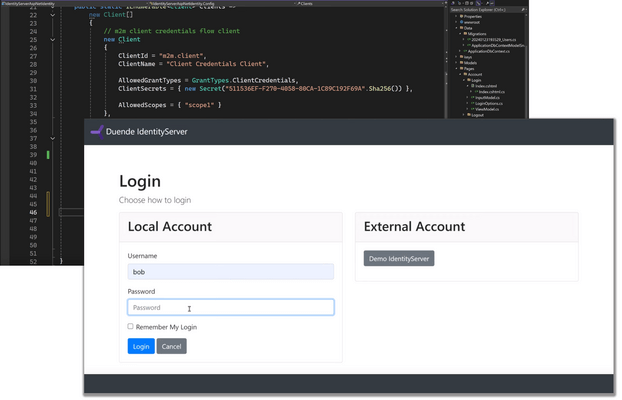
Task: Select the Account folder in Solution Explorer
Action: [475, 74]
